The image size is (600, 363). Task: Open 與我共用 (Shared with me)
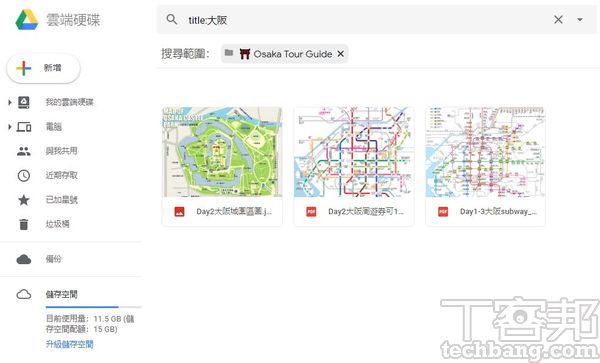tap(62, 151)
